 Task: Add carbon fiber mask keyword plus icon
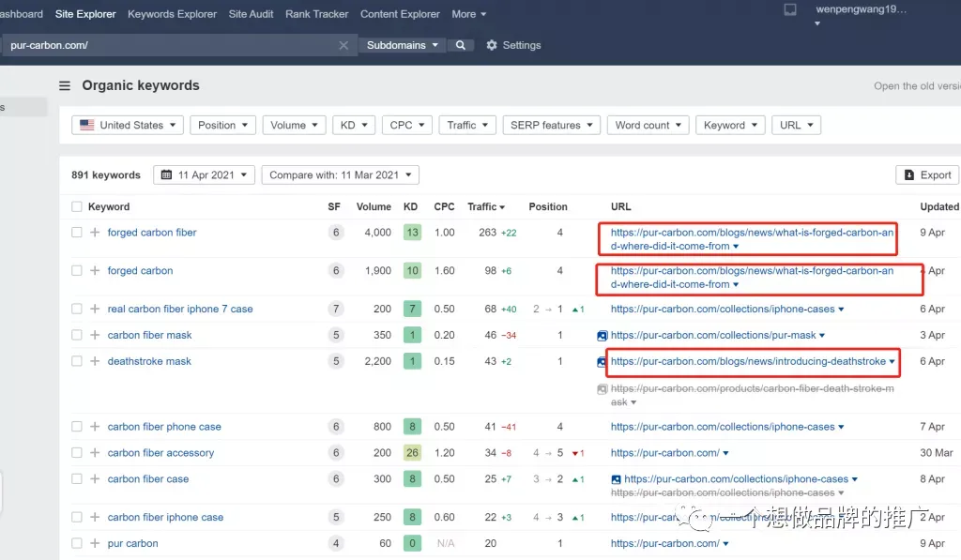pos(95,335)
